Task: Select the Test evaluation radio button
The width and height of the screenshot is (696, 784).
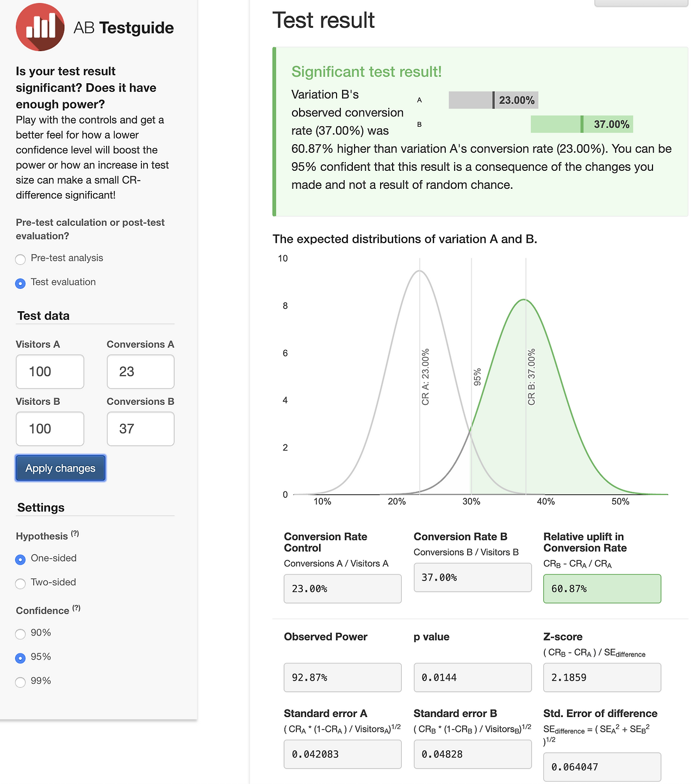Action: (21, 283)
